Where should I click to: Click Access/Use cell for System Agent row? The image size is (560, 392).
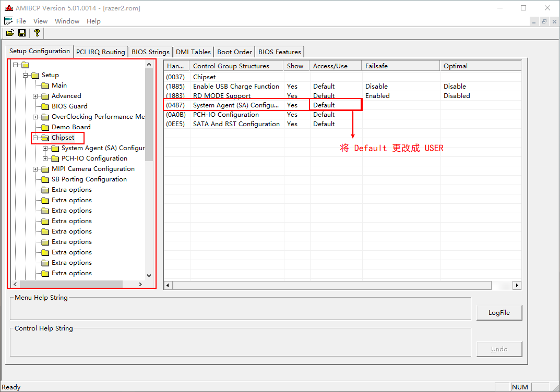(336, 105)
